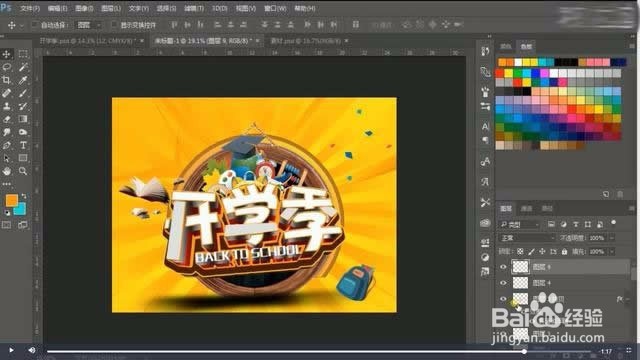The width and height of the screenshot is (640, 360).
Task: Select the Hand tool
Action: point(7,171)
